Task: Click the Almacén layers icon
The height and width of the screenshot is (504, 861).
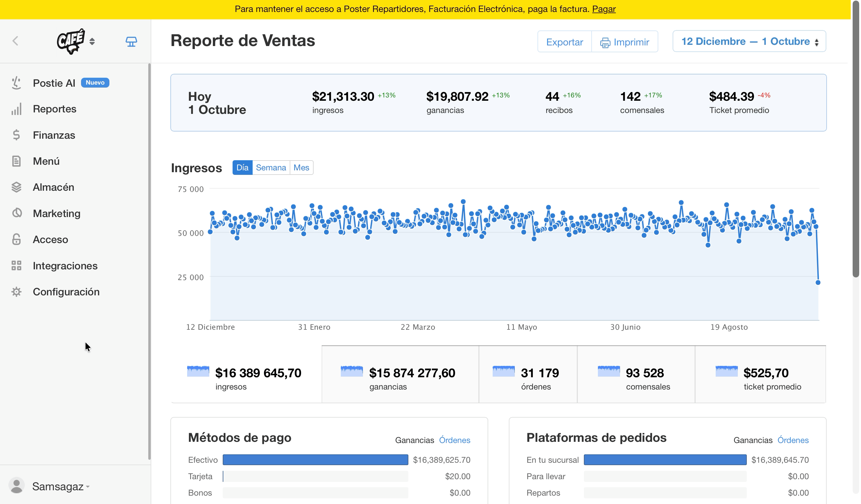Action: [x=16, y=187]
